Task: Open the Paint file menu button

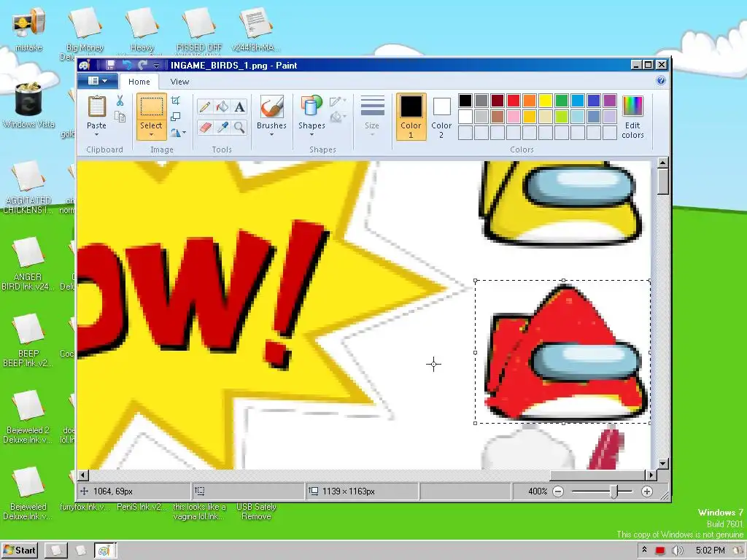Action: [97, 81]
